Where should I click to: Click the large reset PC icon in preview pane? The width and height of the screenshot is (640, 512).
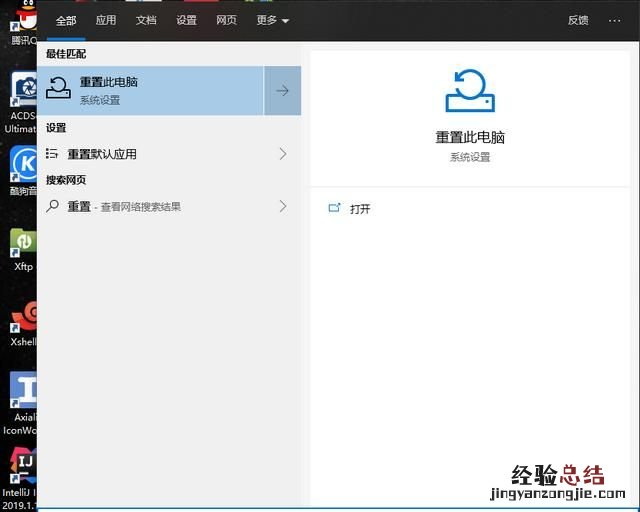[470, 92]
